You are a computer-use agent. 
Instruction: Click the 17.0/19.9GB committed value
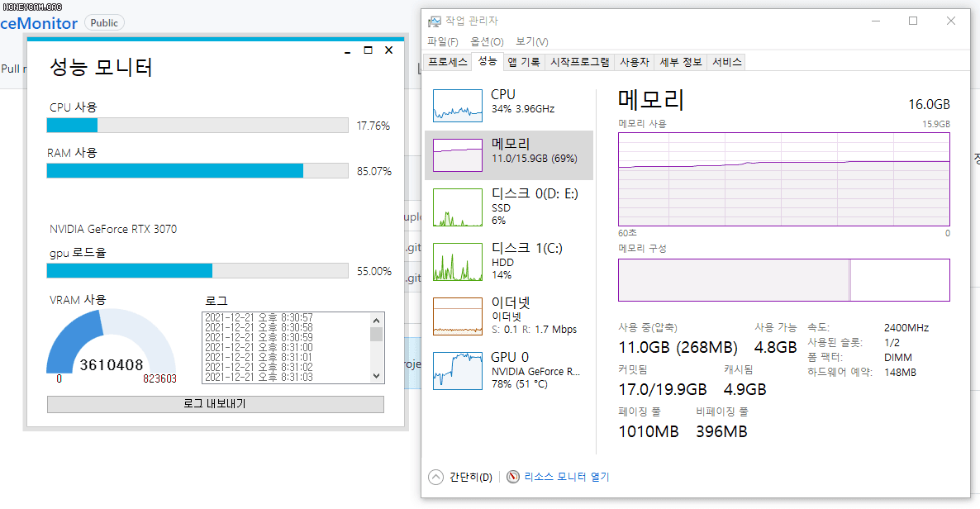pyautogui.click(x=663, y=389)
